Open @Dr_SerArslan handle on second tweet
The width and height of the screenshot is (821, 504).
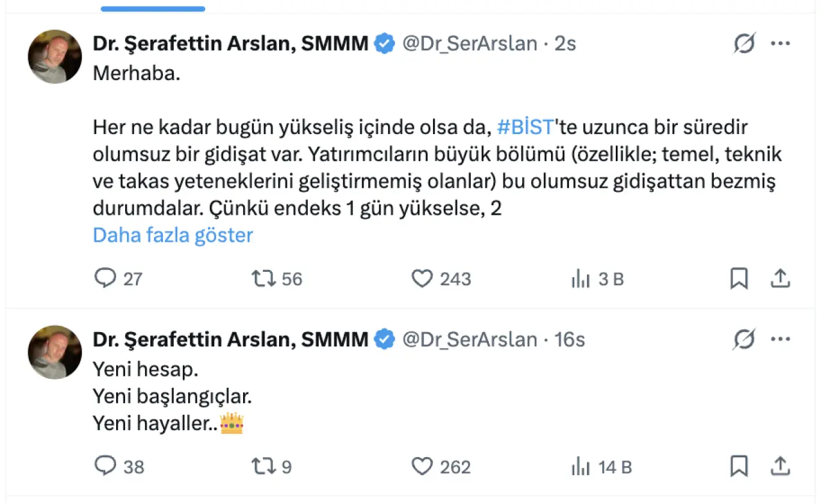[470, 339]
